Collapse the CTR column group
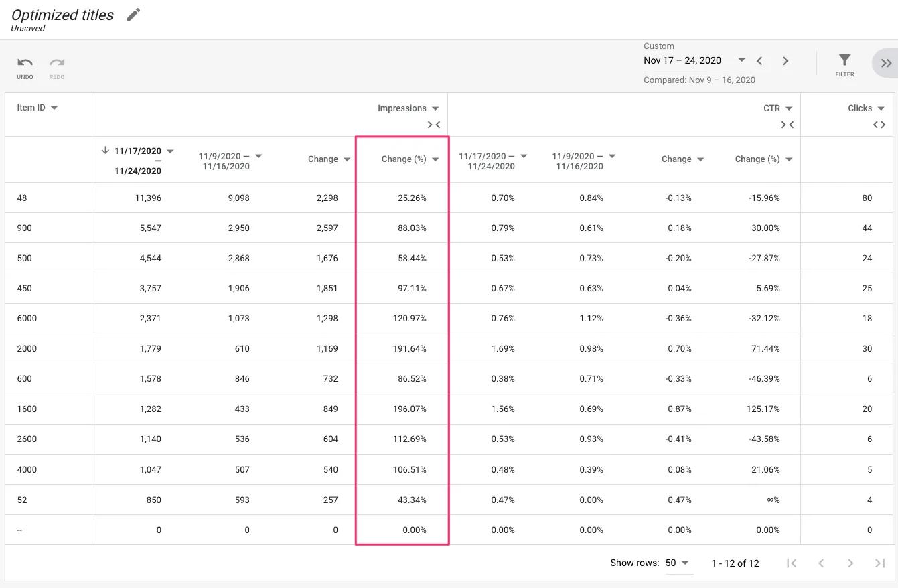This screenshot has height=588, width=898. coord(788,125)
